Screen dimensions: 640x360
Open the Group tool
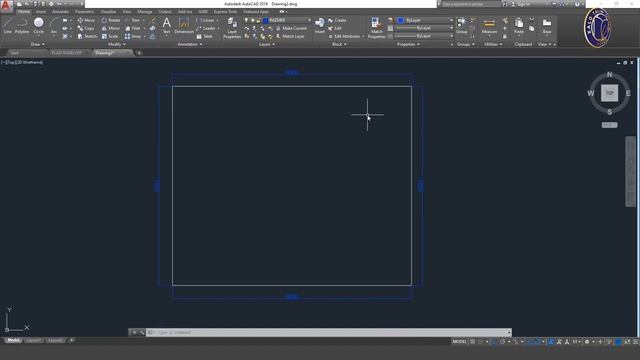click(462, 26)
